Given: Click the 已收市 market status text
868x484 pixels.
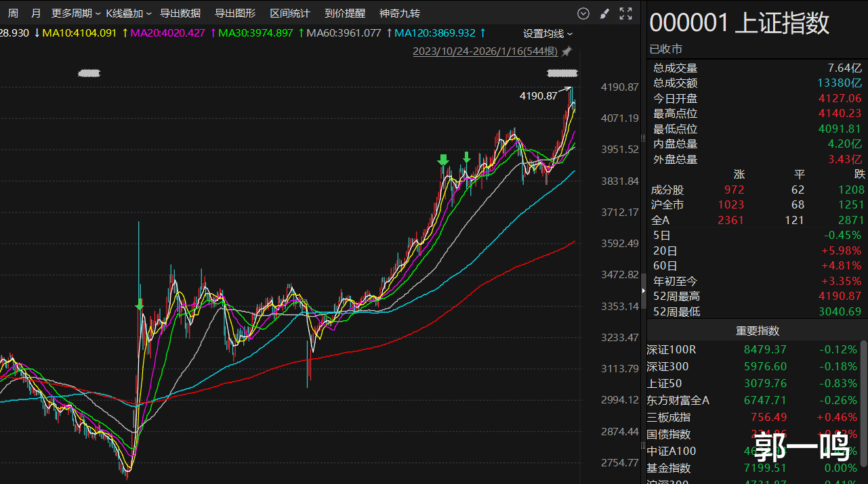Looking at the screenshot, I should [666, 49].
